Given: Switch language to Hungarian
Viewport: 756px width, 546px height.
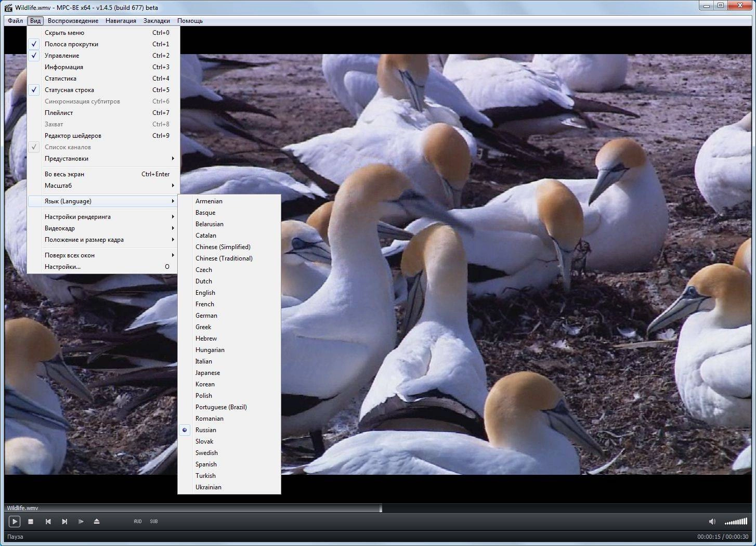Looking at the screenshot, I should pyautogui.click(x=229, y=350).
